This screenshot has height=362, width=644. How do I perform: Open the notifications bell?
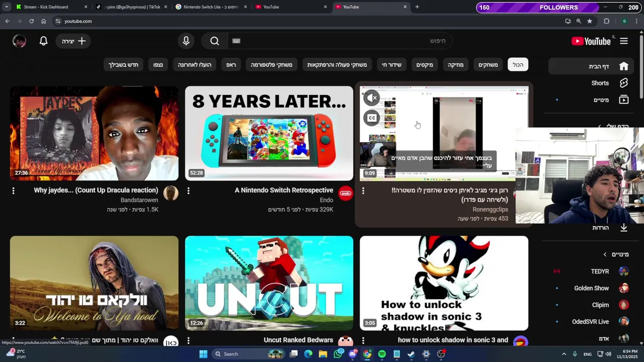[44, 41]
